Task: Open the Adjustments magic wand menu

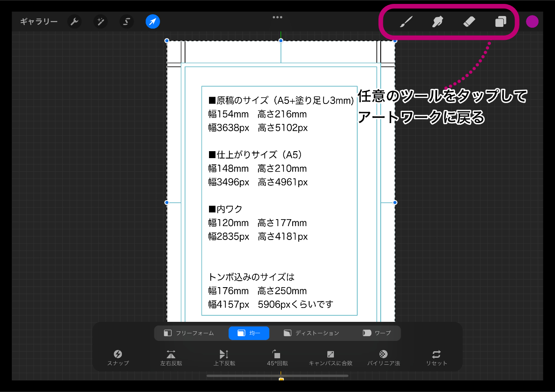Action: tap(101, 22)
